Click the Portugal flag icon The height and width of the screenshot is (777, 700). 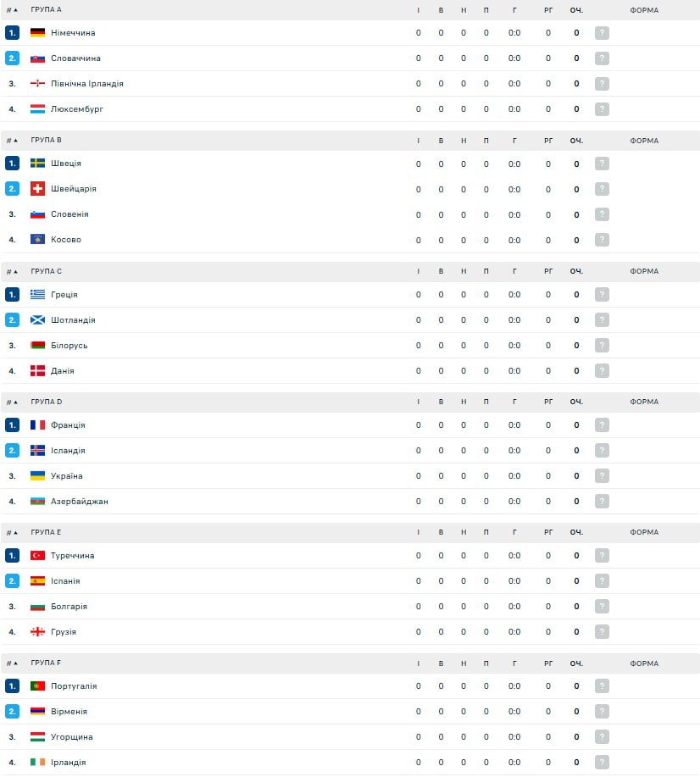(37, 686)
